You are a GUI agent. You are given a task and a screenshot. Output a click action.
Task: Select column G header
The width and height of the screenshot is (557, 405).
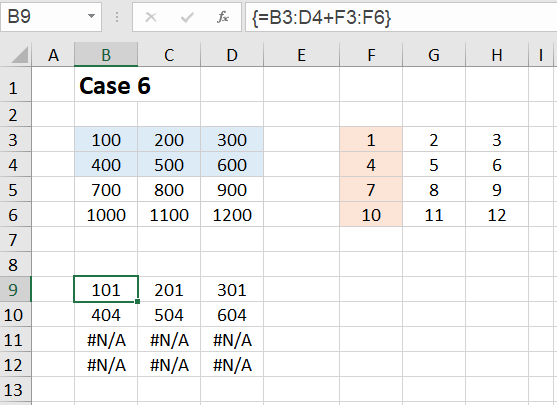point(434,55)
